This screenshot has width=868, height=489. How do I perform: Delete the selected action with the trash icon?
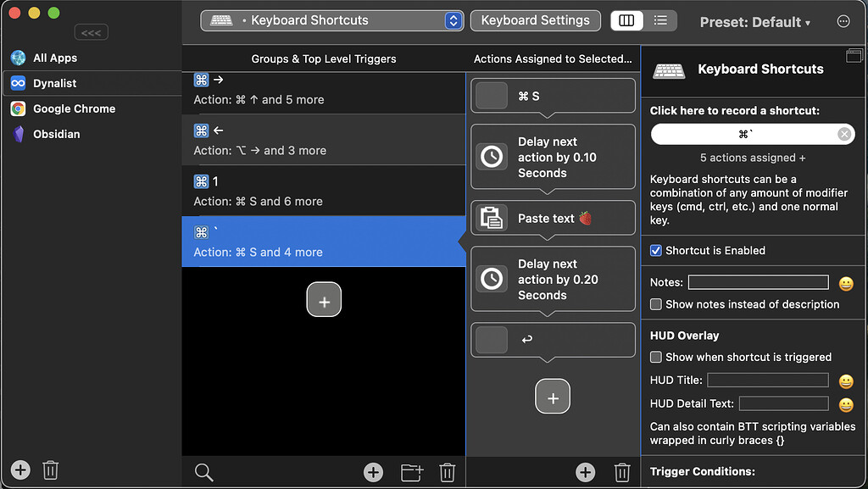click(x=622, y=472)
